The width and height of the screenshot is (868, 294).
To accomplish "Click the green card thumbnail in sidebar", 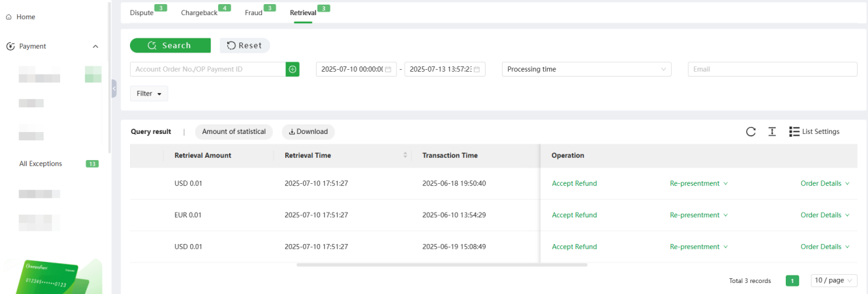I will 53,277.
